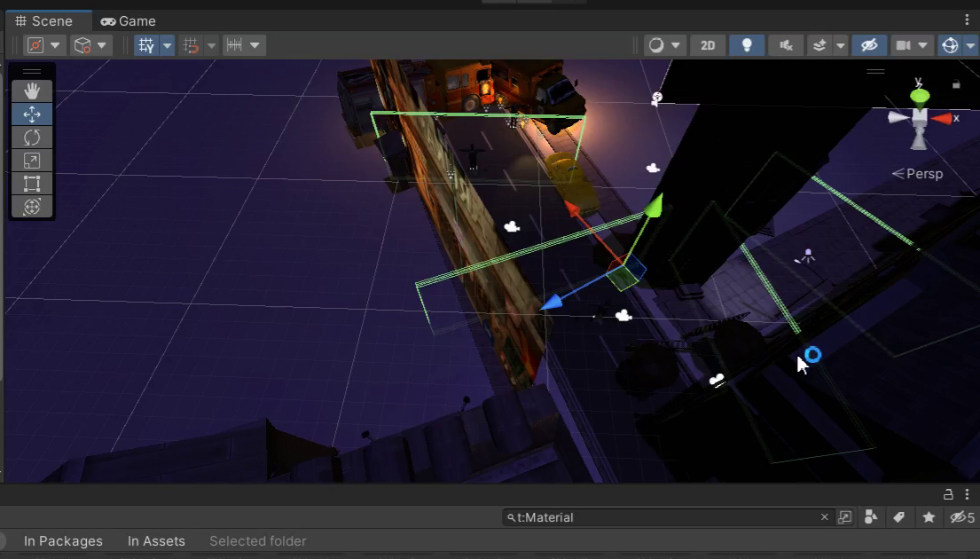This screenshot has width=980, height=559.
Task: Click the favorites star icon in Project panel
Action: [929, 517]
